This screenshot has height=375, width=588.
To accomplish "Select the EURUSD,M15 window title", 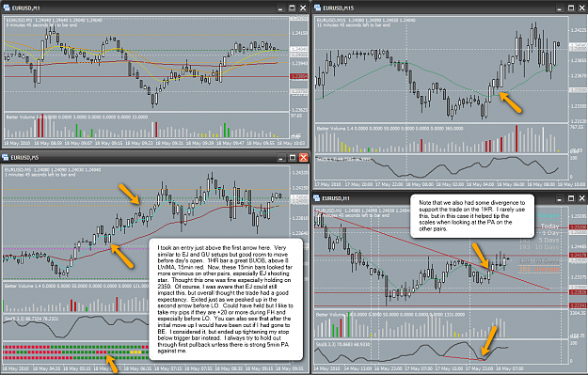I will coord(339,8).
